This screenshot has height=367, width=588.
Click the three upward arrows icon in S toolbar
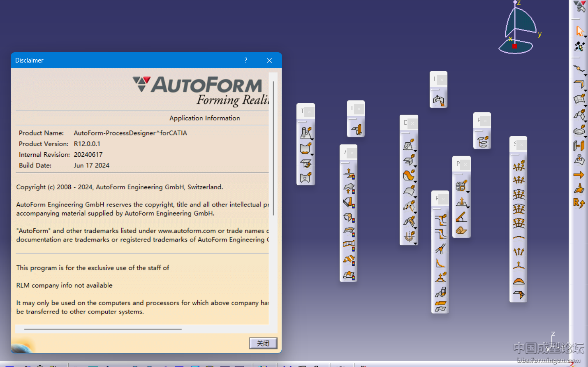coord(519,251)
